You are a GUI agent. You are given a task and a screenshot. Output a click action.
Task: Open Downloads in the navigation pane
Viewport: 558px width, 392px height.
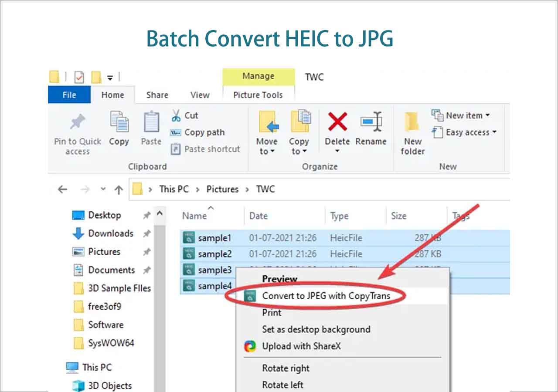pos(111,233)
